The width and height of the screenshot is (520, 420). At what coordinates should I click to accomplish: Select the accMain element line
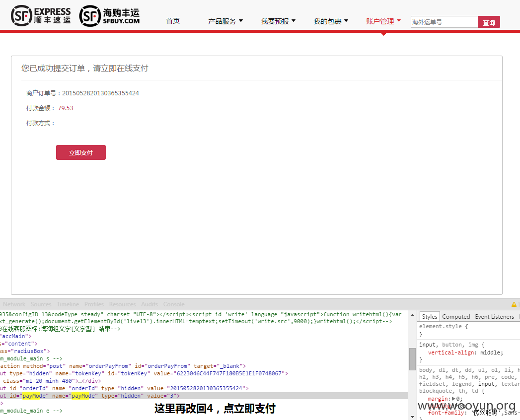tap(204, 336)
